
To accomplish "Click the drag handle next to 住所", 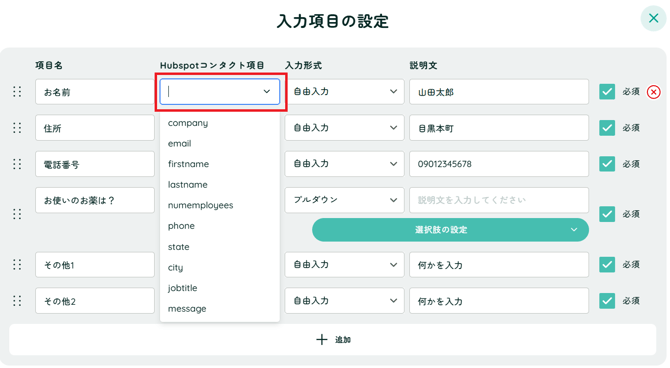I will [17, 128].
